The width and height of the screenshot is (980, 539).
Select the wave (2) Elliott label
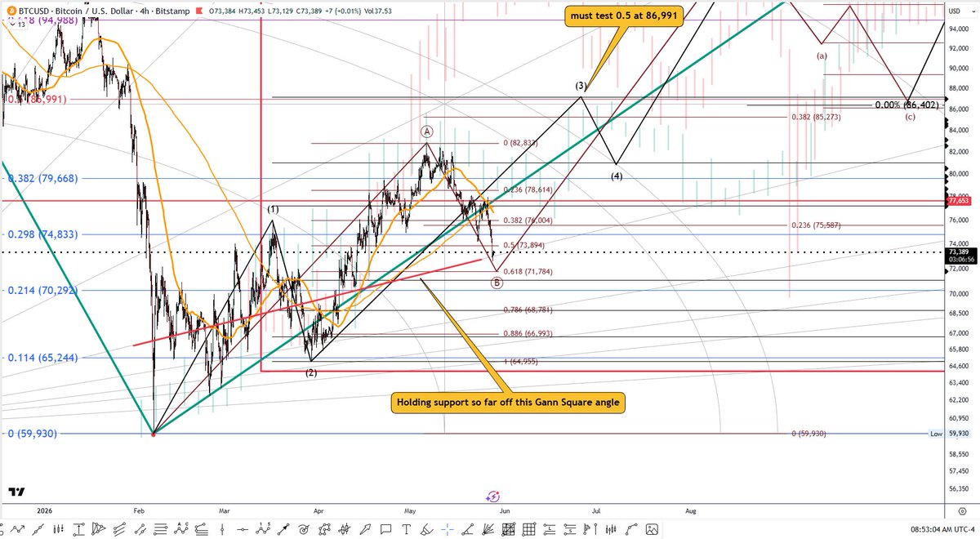tap(311, 372)
